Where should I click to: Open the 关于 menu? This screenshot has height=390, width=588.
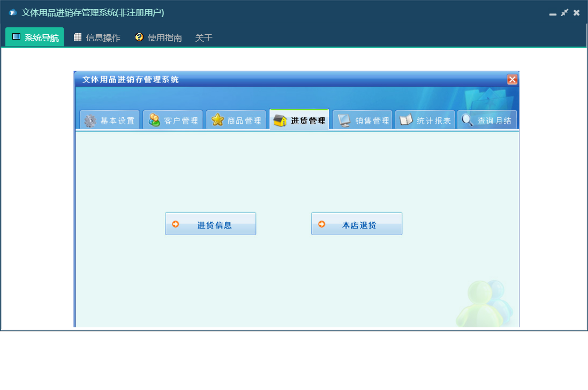(203, 37)
